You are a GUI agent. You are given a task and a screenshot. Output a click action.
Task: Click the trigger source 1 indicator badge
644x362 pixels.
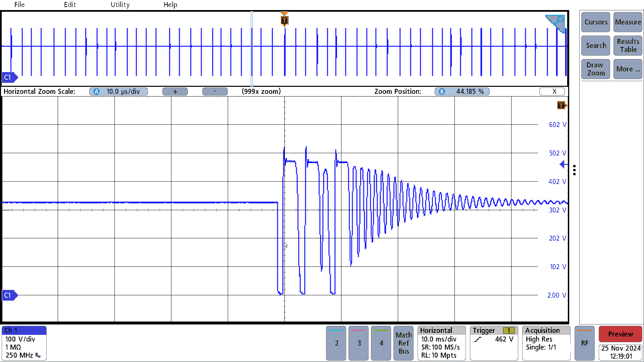click(509, 330)
